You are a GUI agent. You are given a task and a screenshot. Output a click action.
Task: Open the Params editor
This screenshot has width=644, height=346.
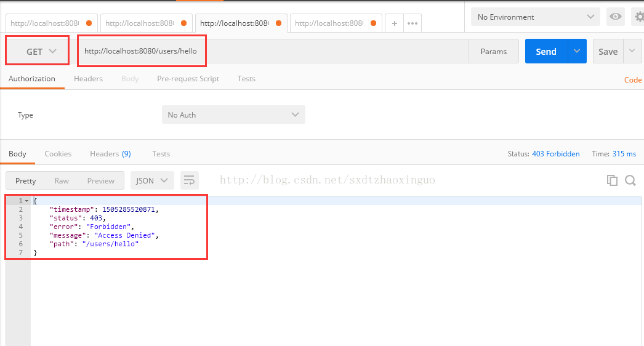pyautogui.click(x=494, y=51)
